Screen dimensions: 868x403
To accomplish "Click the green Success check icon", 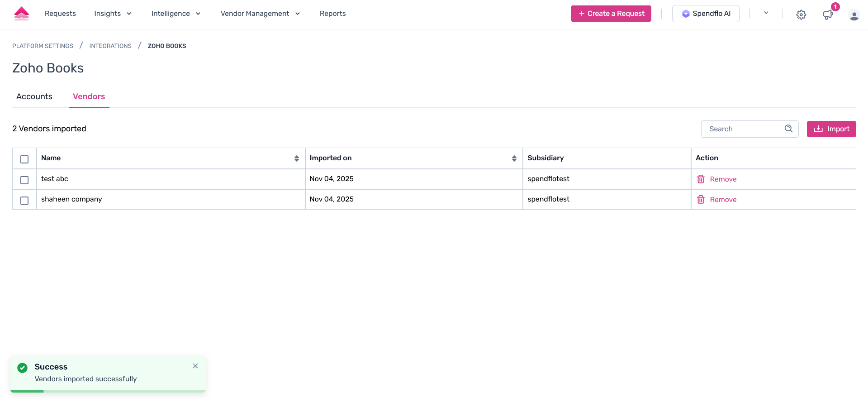I will tap(23, 368).
